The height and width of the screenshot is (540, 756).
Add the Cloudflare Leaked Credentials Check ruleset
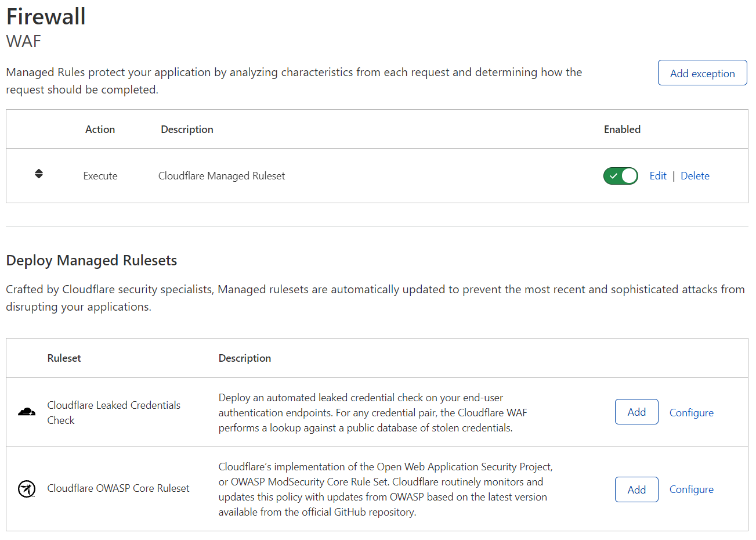(x=636, y=412)
